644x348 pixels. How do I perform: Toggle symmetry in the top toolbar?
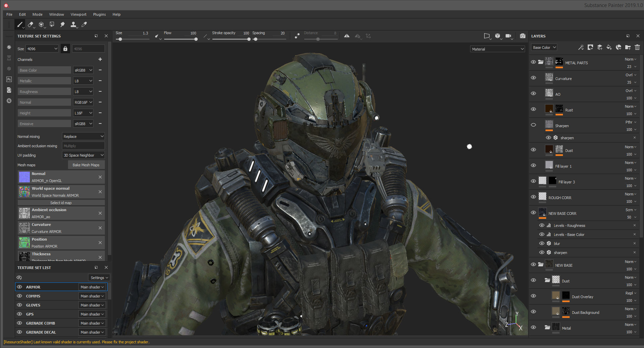point(347,36)
